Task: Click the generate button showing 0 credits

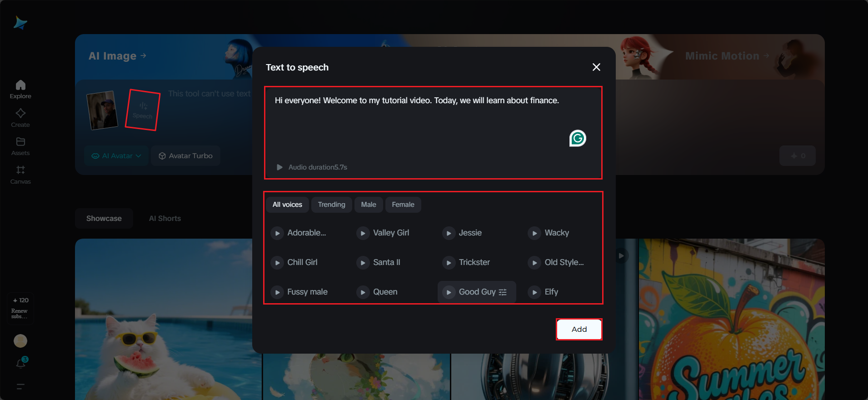Action: [x=798, y=156]
